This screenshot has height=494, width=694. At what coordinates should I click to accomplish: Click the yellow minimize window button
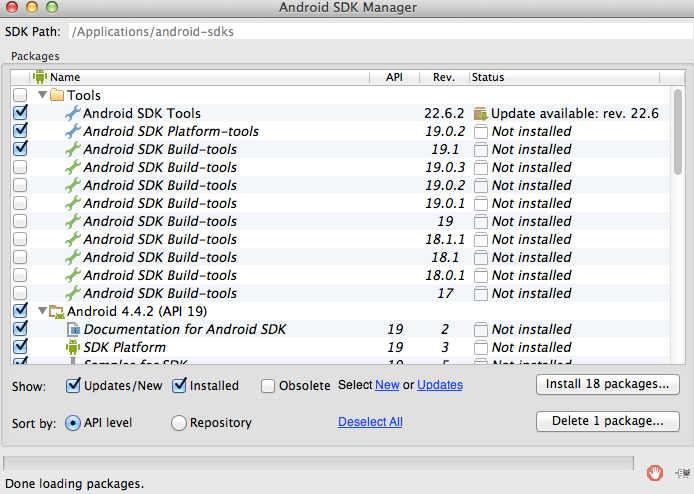(32, 7)
